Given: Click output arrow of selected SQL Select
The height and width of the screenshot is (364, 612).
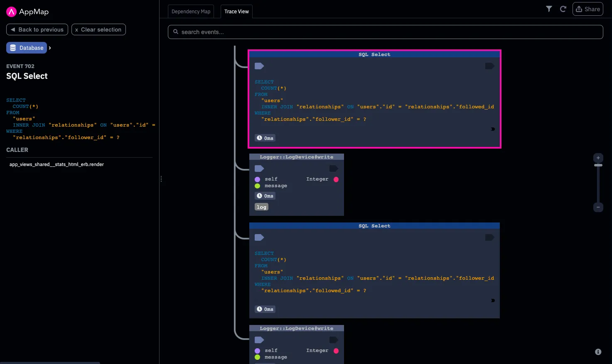Looking at the screenshot, I should [490, 66].
